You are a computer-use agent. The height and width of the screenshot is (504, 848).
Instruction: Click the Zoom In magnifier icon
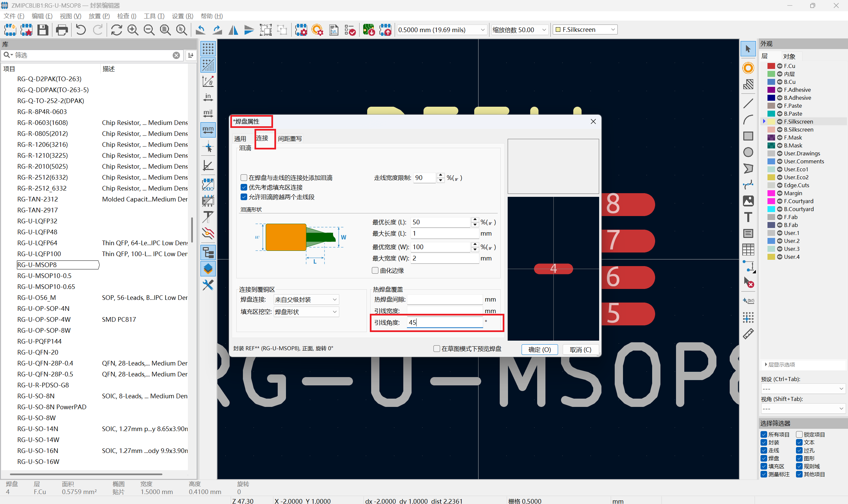133,30
